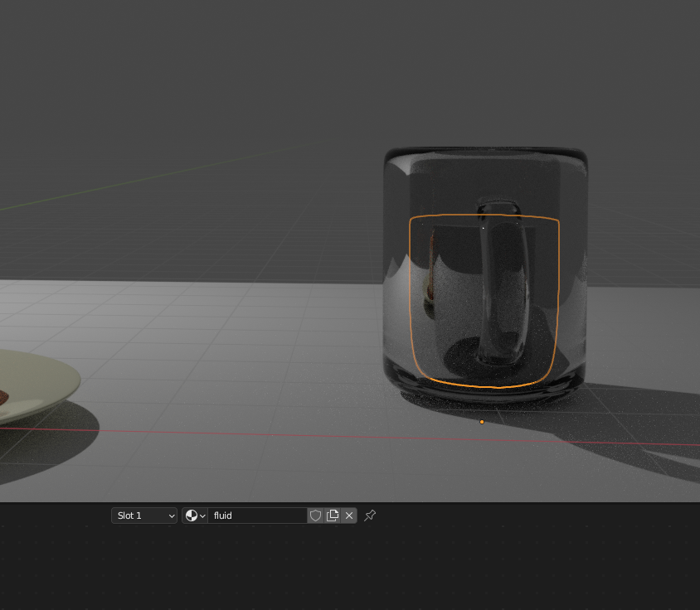The height and width of the screenshot is (610, 700).
Task: Toggle the pin icon in node editor header
Action: (370, 516)
